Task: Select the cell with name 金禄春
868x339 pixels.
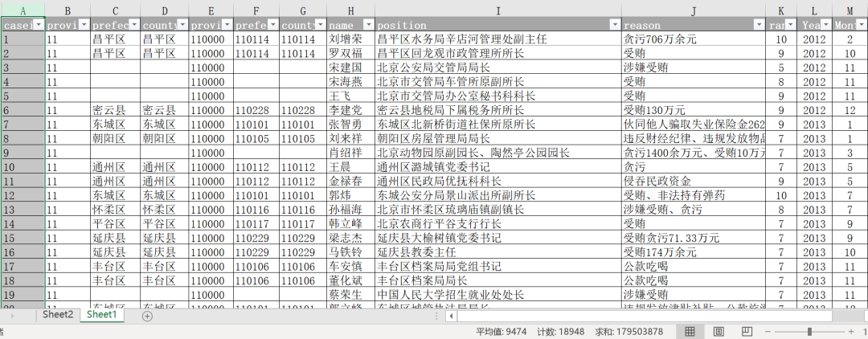Action: coord(351,181)
